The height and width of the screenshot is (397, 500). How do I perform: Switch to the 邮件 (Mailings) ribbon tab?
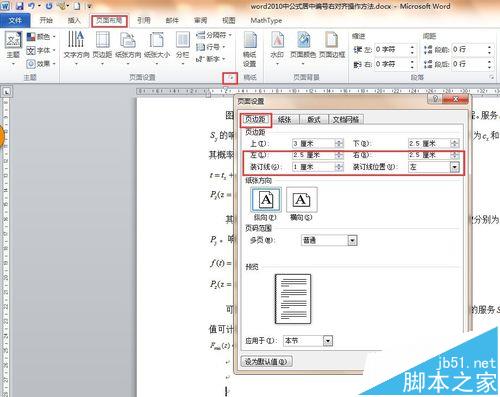click(x=172, y=20)
